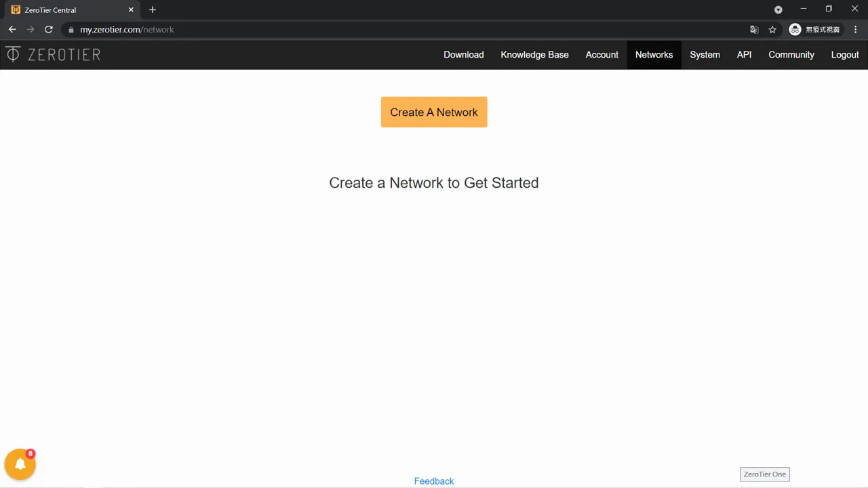Close the ZeroTier Central tab
The height and width of the screenshot is (488, 868).
point(132,10)
